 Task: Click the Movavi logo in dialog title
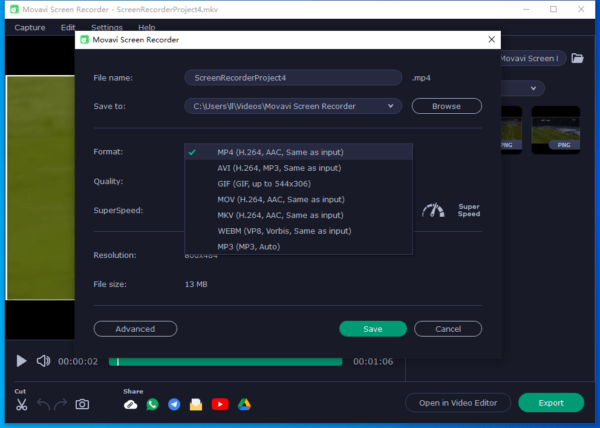pos(85,40)
